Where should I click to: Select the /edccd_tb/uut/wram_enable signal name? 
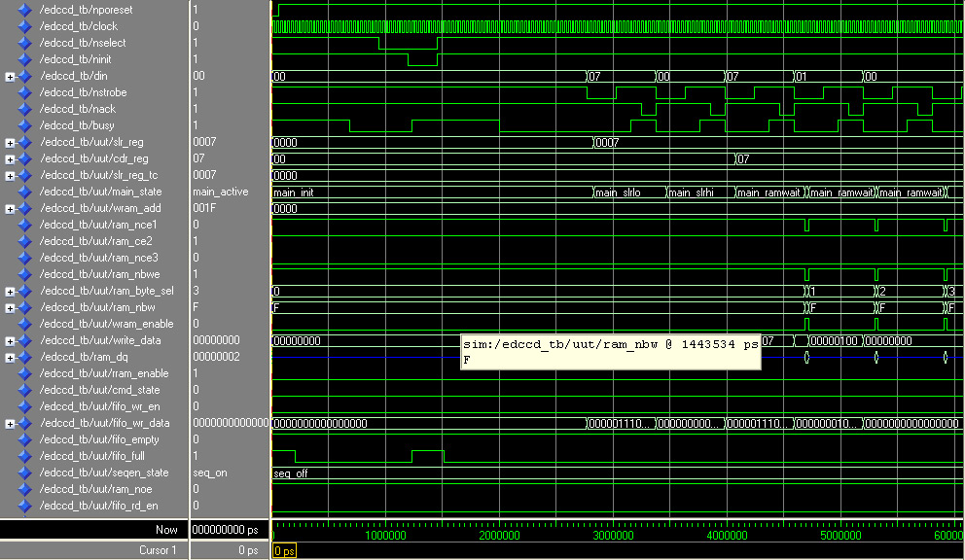[107, 324]
